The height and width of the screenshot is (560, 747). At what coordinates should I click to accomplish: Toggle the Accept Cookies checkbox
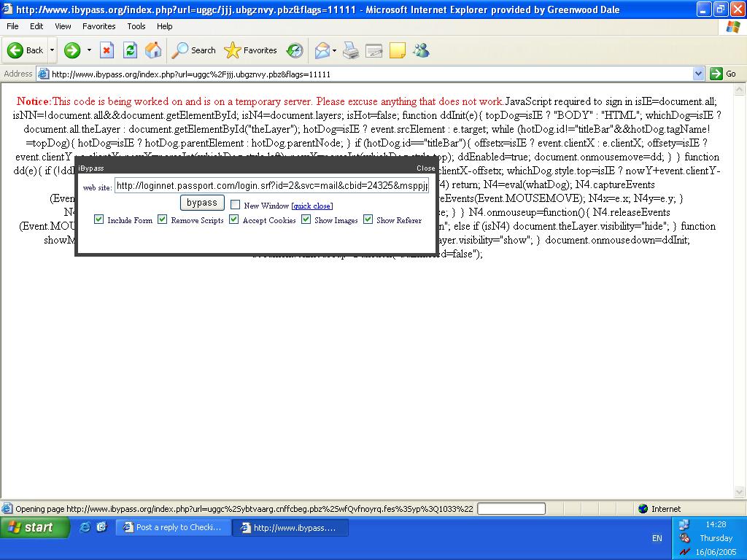click(x=234, y=219)
